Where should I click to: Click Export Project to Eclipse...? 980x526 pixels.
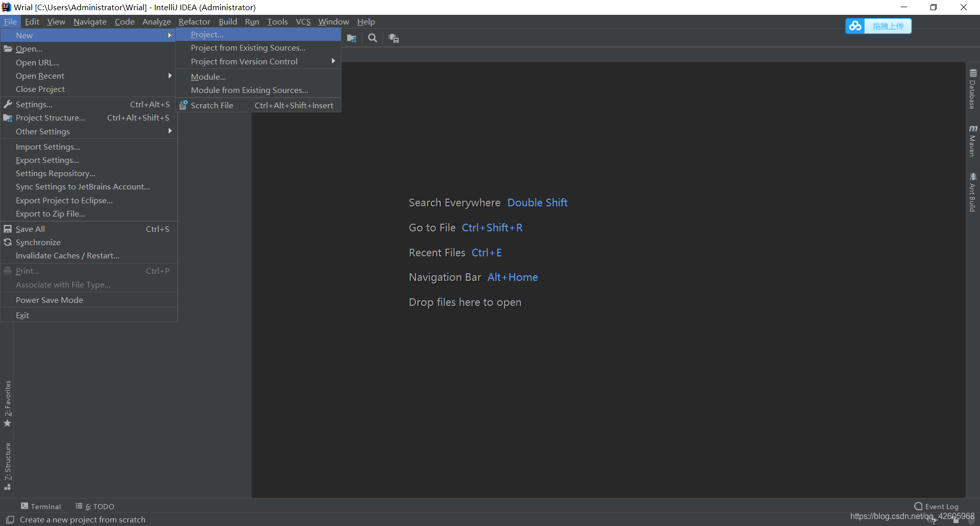[89, 200]
